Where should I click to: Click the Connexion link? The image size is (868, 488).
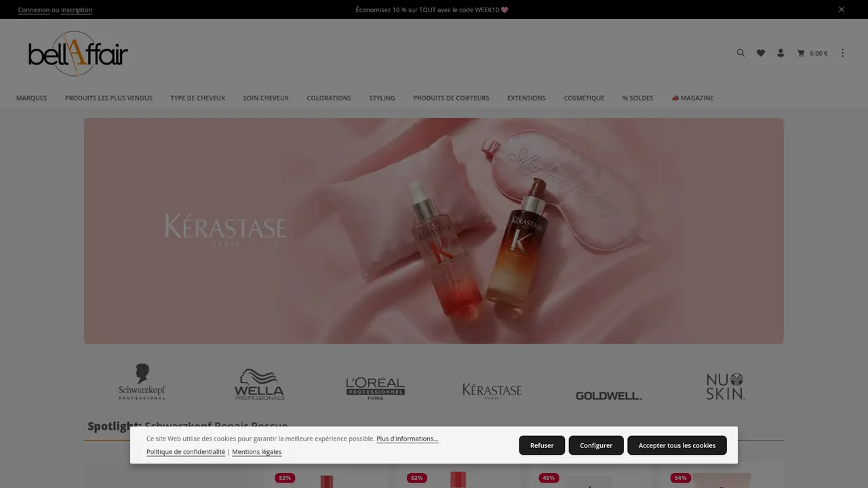[x=34, y=10]
